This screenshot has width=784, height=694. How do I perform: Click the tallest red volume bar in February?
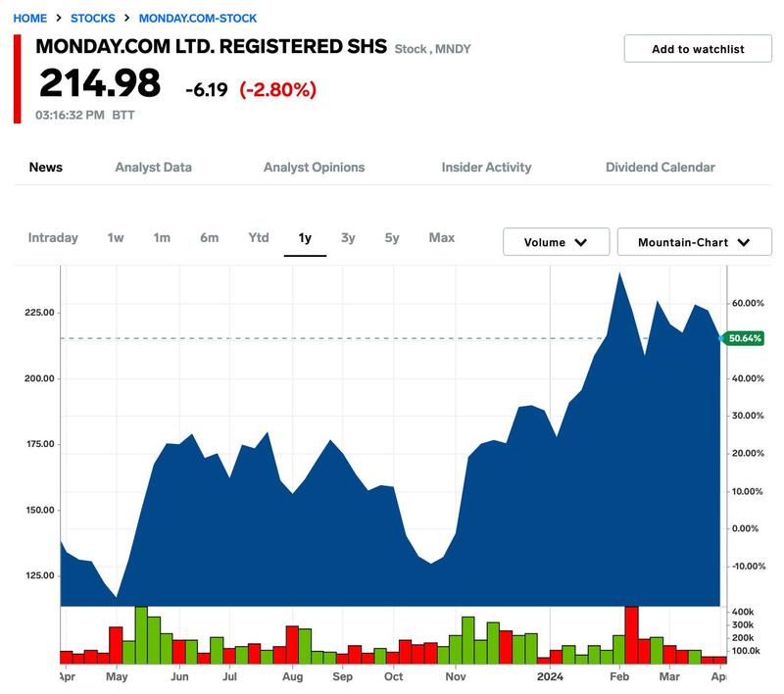pyautogui.click(x=631, y=635)
